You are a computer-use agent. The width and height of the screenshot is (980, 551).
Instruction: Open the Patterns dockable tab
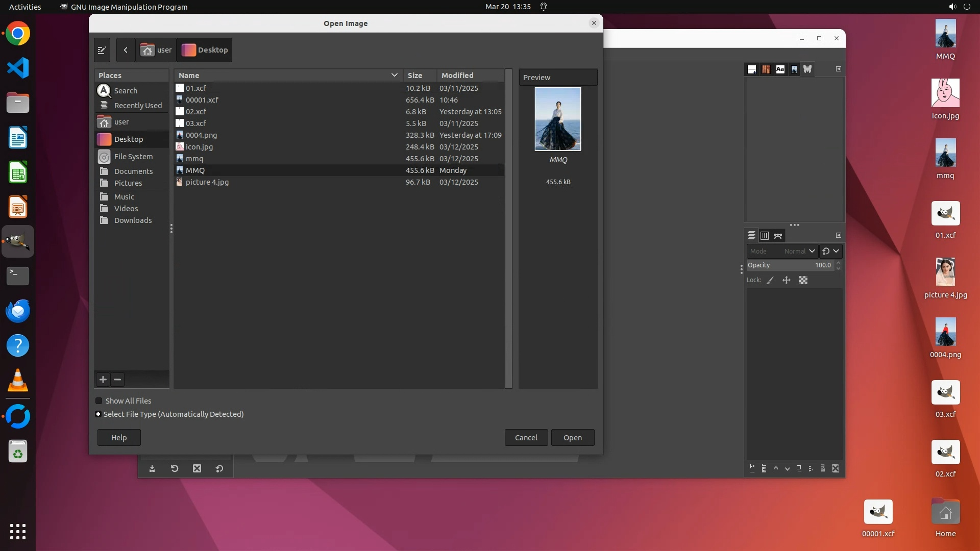[x=766, y=69]
